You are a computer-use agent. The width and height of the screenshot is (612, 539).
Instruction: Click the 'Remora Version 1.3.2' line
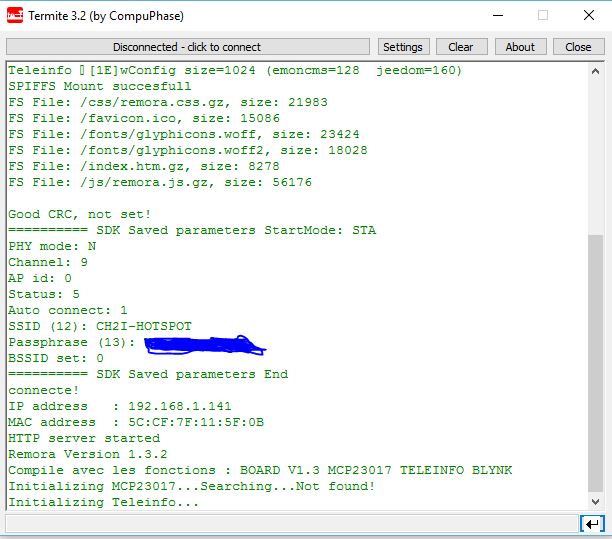tap(88, 454)
